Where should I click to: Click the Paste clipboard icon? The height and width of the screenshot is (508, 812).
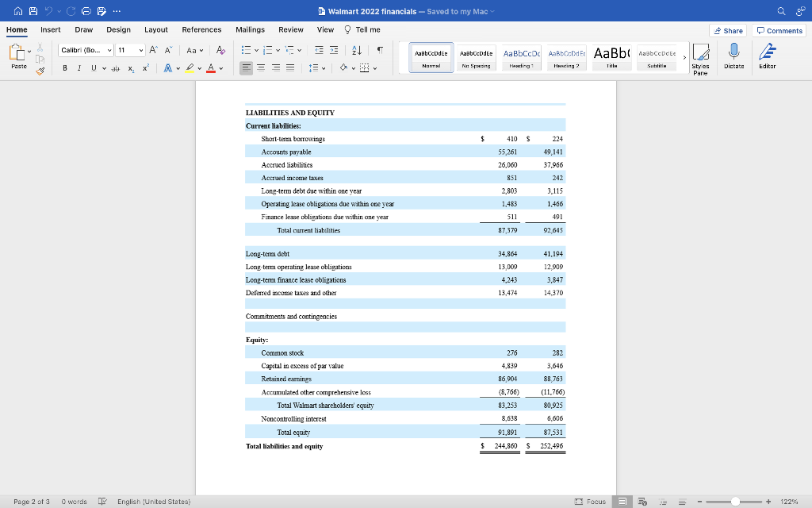tap(17, 52)
